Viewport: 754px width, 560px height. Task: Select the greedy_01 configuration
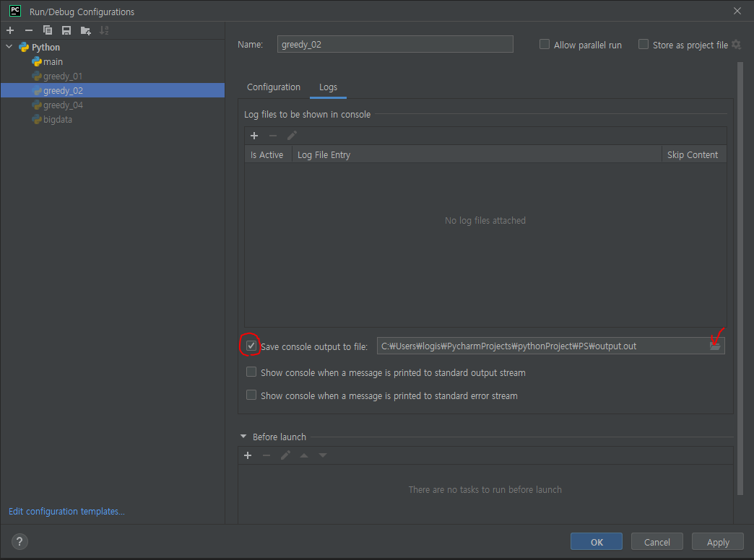pyautogui.click(x=113, y=76)
